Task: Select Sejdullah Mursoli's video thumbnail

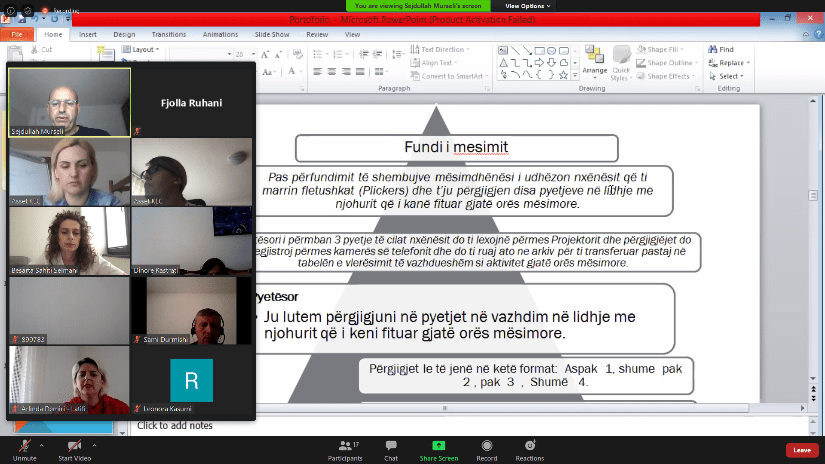Action: [x=70, y=101]
